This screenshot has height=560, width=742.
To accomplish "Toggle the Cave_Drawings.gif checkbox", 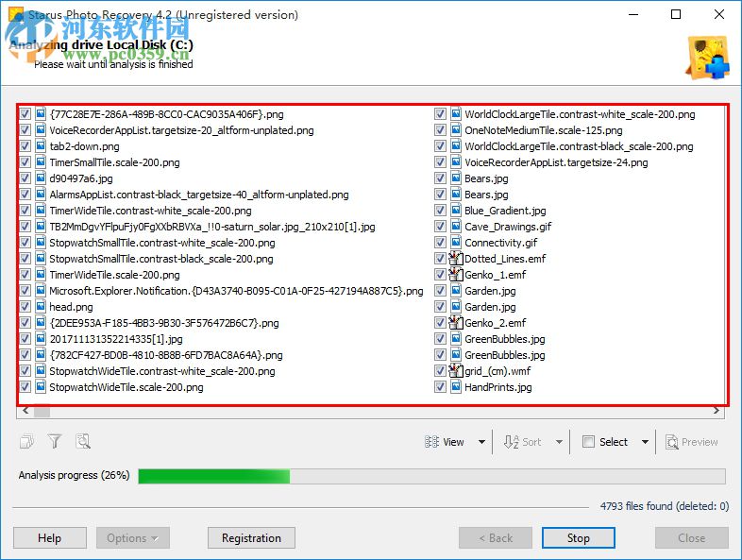I will tap(440, 227).
